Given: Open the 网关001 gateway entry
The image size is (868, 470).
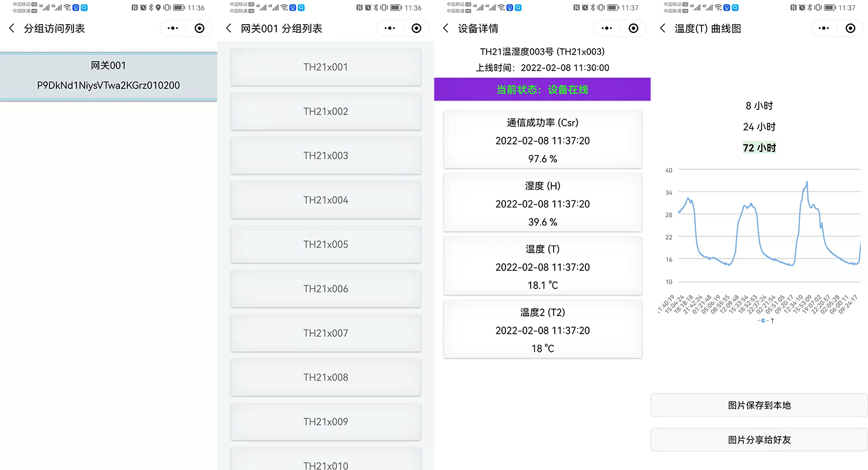Looking at the screenshot, I should 108,75.
